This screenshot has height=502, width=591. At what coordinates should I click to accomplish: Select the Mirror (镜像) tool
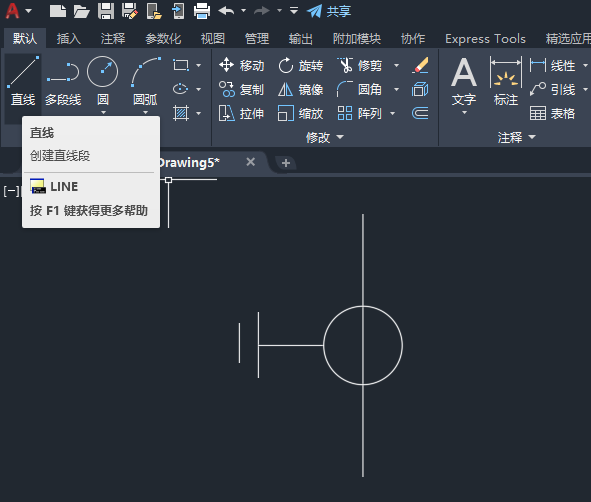tap(300, 90)
